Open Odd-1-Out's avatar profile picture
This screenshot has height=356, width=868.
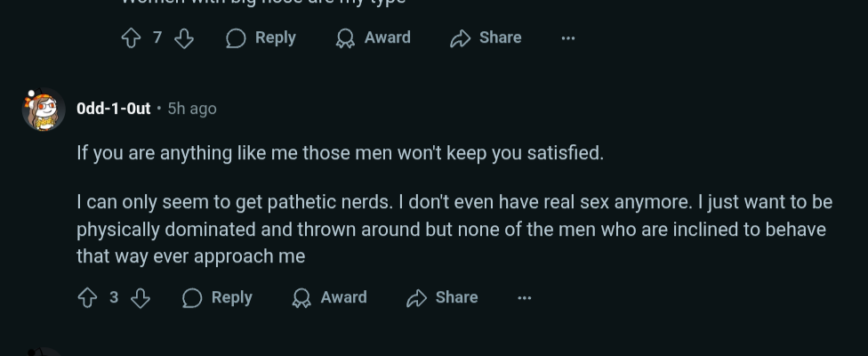(44, 109)
